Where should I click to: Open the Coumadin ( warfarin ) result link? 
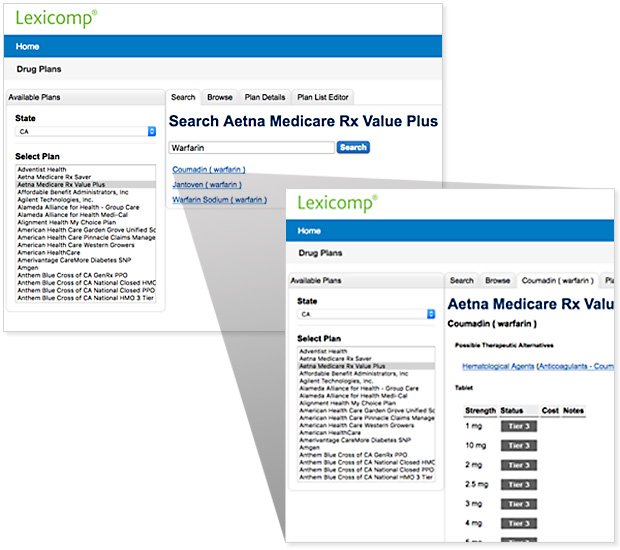coord(208,169)
